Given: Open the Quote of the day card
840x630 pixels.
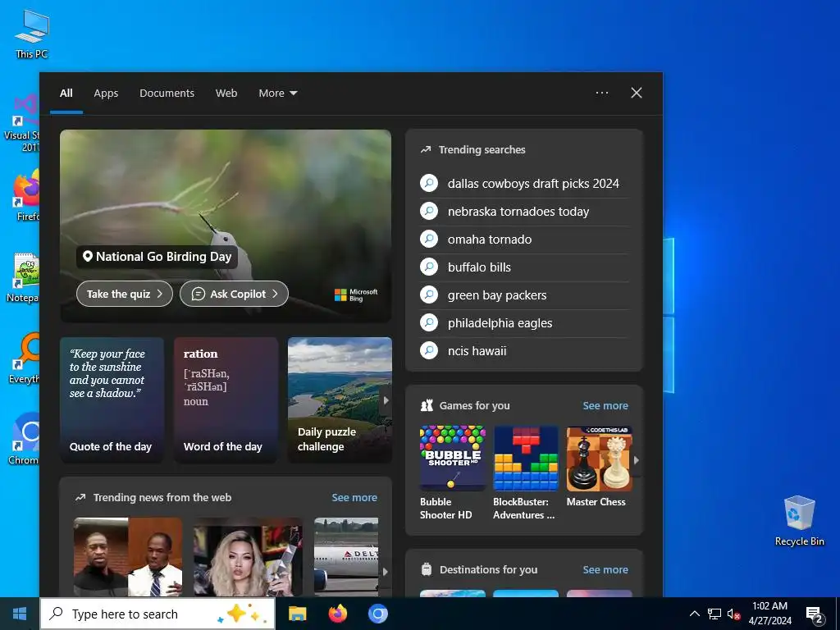Looking at the screenshot, I should 112,399.
